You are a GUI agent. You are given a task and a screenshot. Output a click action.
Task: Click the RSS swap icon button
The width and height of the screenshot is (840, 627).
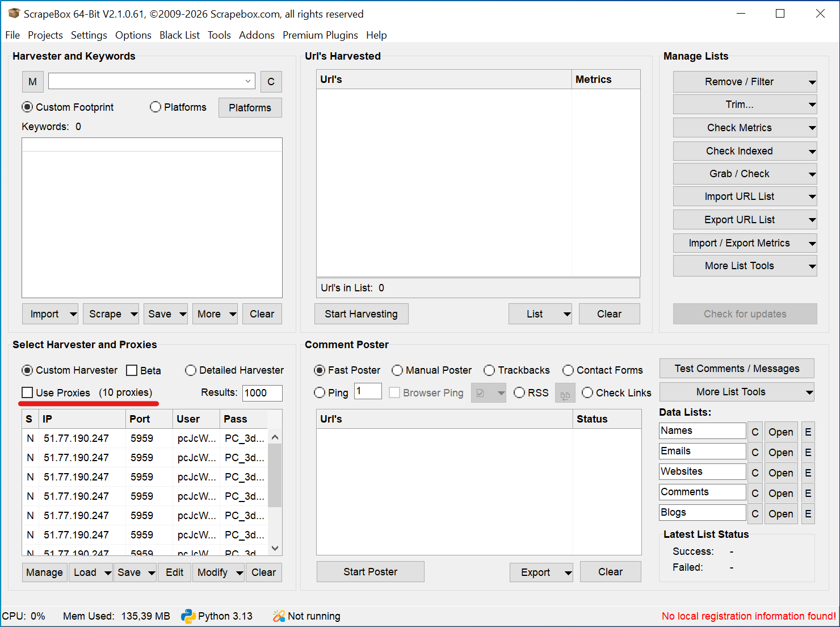pos(565,393)
